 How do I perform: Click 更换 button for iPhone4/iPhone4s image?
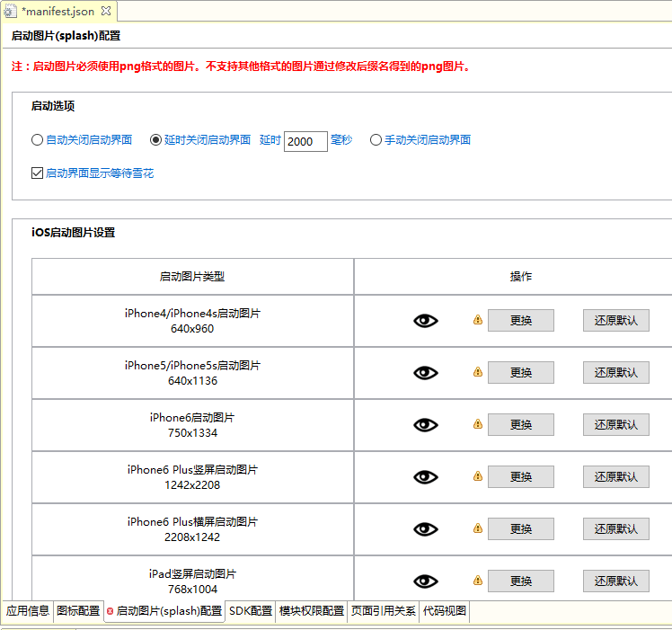pyautogui.click(x=521, y=321)
